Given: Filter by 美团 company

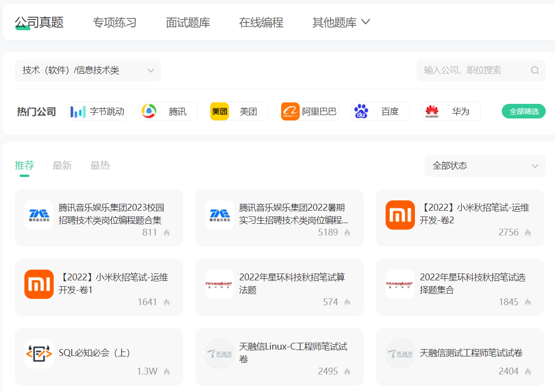Looking at the screenshot, I should pos(239,111).
